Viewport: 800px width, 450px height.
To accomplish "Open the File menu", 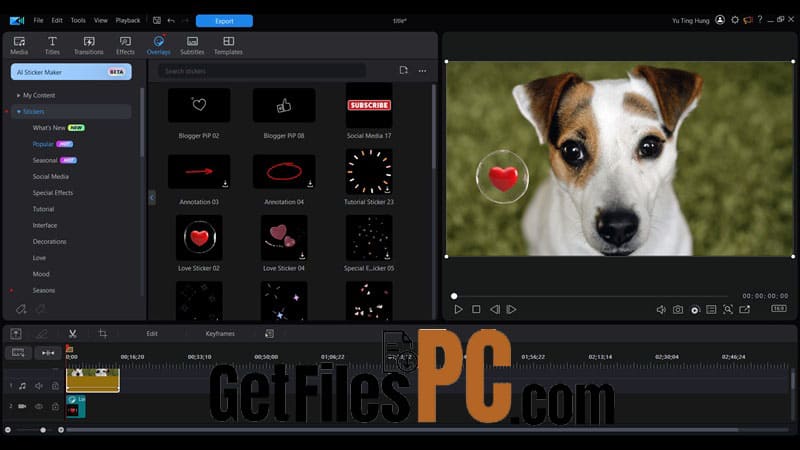I will pyautogui.click(x=38, y=20).
